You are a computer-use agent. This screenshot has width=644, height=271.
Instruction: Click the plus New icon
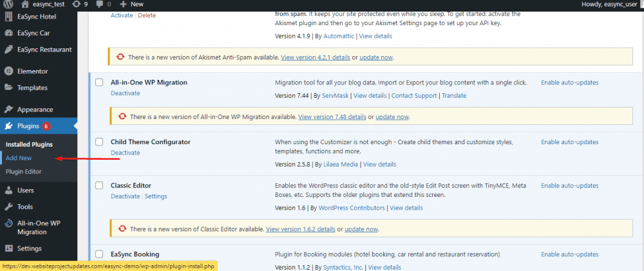click(123, 4)
